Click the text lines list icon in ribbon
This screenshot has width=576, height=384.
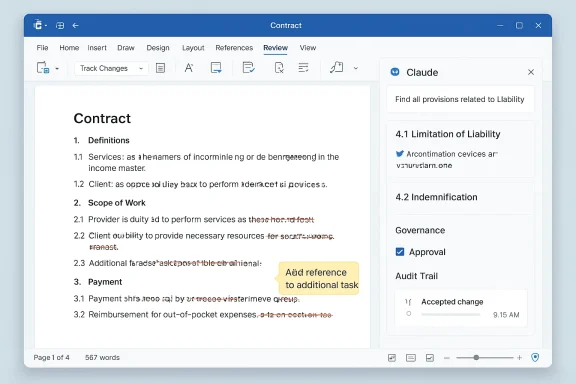point(303,68)
